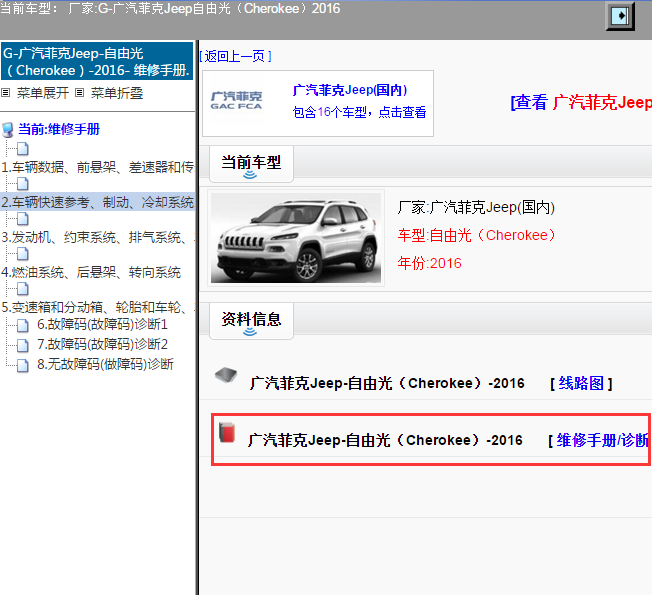Image resolution: width=652 pixels, height=595 pixels.
Task: Click the 广汽菲克Jeep-自由光 title in 线路图 row
Action: [387, 383]
